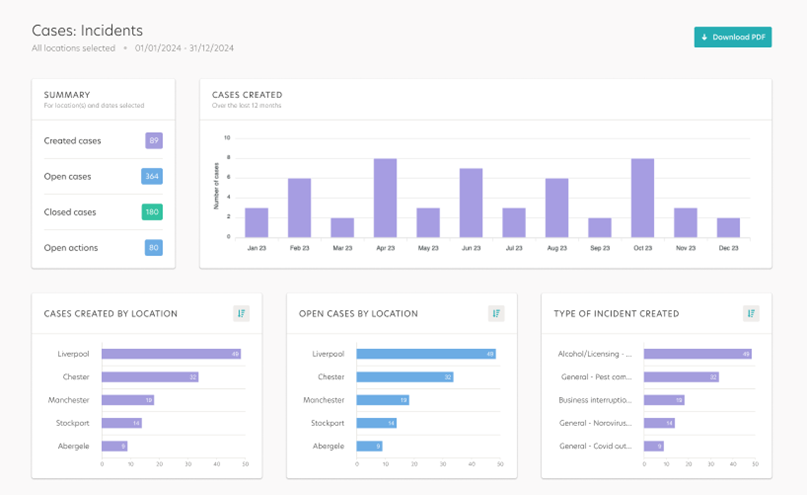Click the Alcohol/Licensing incident type bar
Viewport: 807px width, 495px height.
[698, 354]
